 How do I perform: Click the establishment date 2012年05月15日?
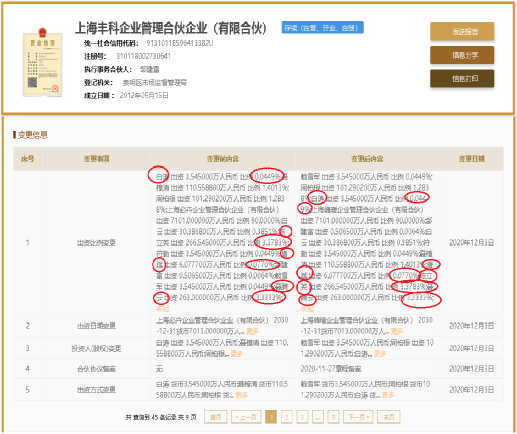[144, 96]
